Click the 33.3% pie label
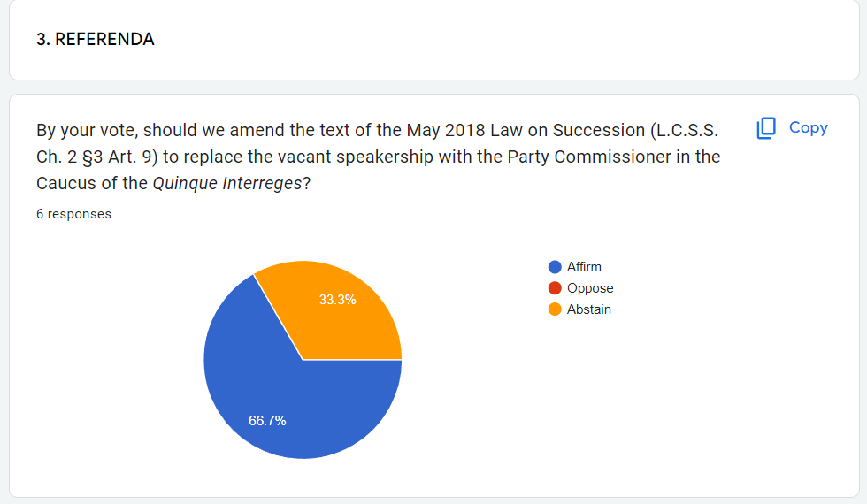This screenshot has height=504, width=867. click(x=338, y=300)
